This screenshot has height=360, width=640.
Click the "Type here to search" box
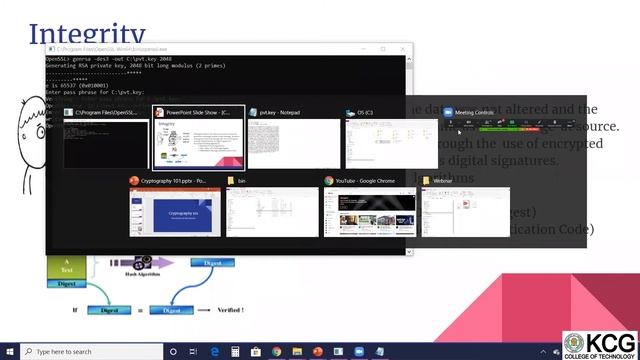click(91, 351)
